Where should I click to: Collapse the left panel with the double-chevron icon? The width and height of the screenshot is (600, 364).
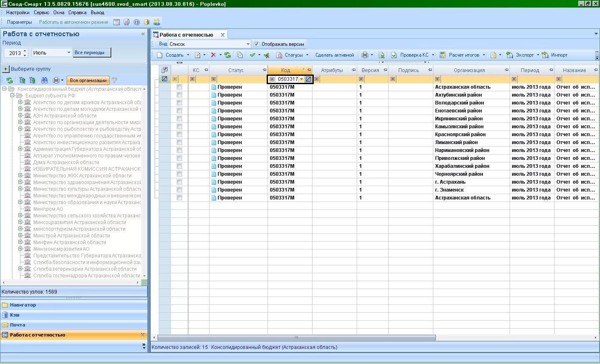143,34
